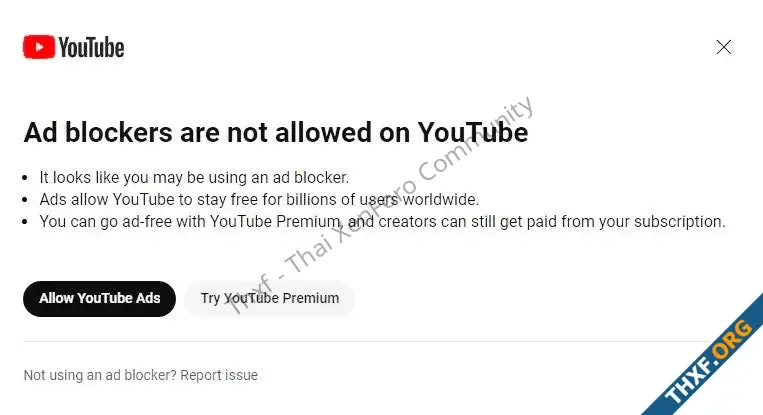Click the 'Not using an ad blocker?' text
Viewport: 763px width, 415px height.
pos(100,375)
